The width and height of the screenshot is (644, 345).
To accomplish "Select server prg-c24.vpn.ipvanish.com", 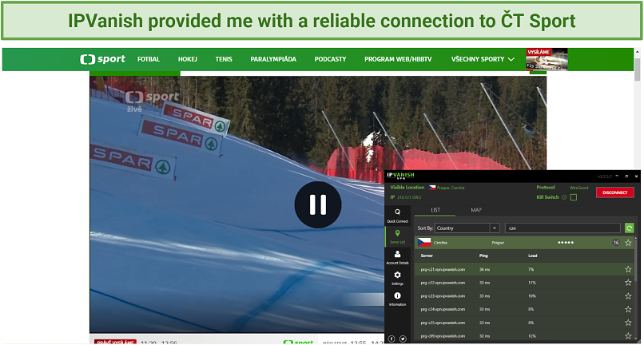I will [523, 309].
